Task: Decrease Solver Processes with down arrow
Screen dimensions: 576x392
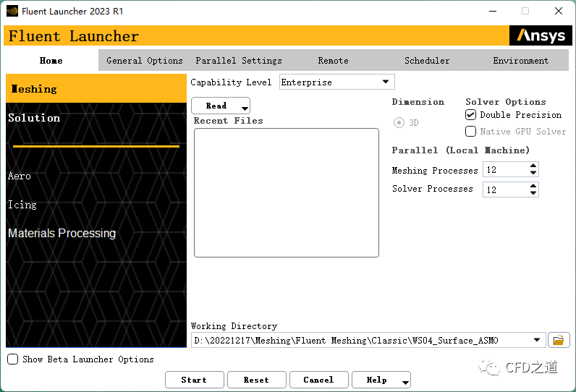Action: [533, 192]
